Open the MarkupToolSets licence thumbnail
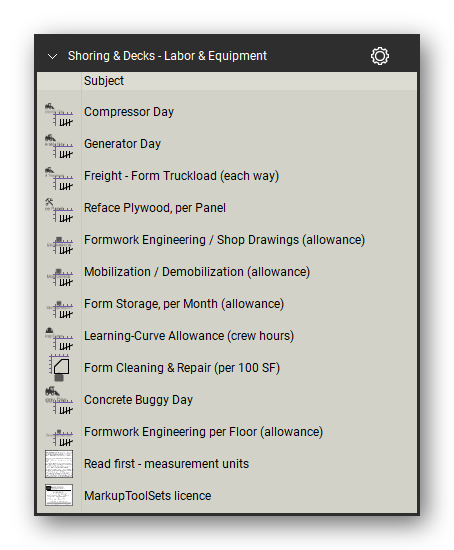Screen dimensions: 454x550 (x=59, y=495)
